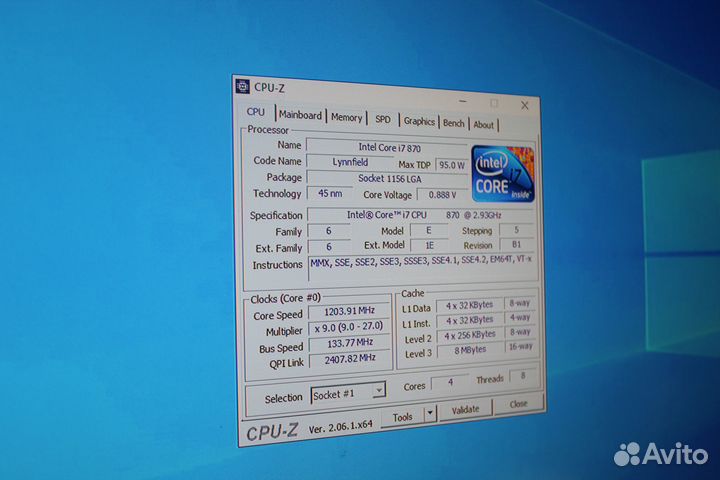This screenshot has width=720, height=480.
Task: Click the Ext. Model value '1E'
Action: tap(429, 245)
